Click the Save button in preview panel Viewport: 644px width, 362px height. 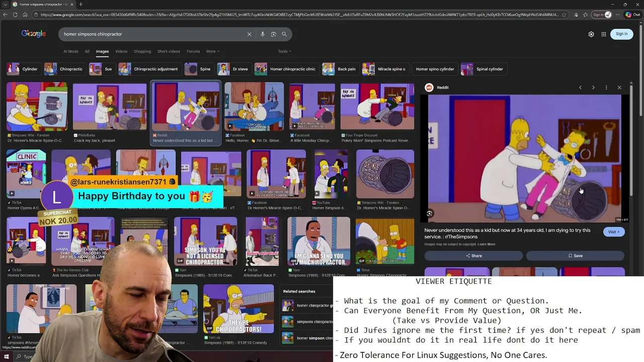point(575,256)
